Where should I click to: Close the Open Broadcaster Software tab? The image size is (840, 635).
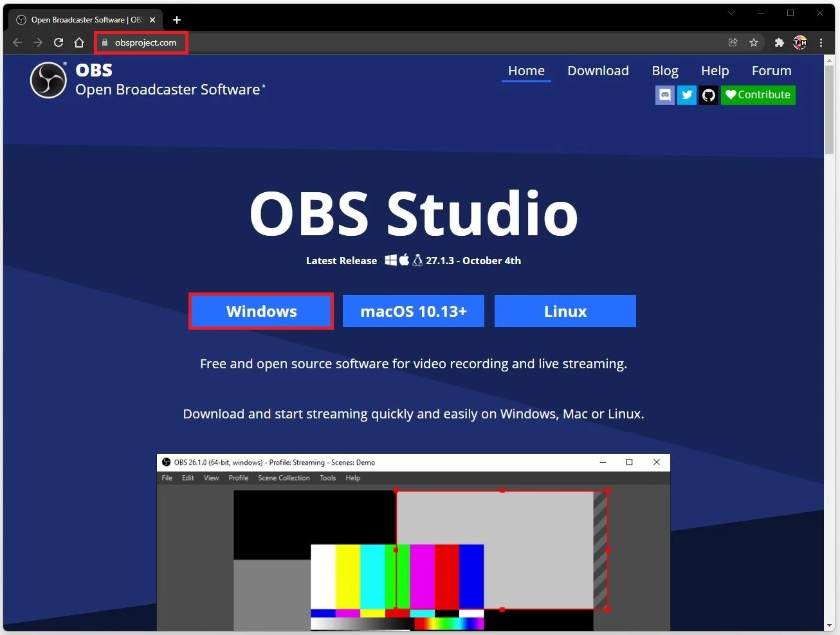click(152, 20)
